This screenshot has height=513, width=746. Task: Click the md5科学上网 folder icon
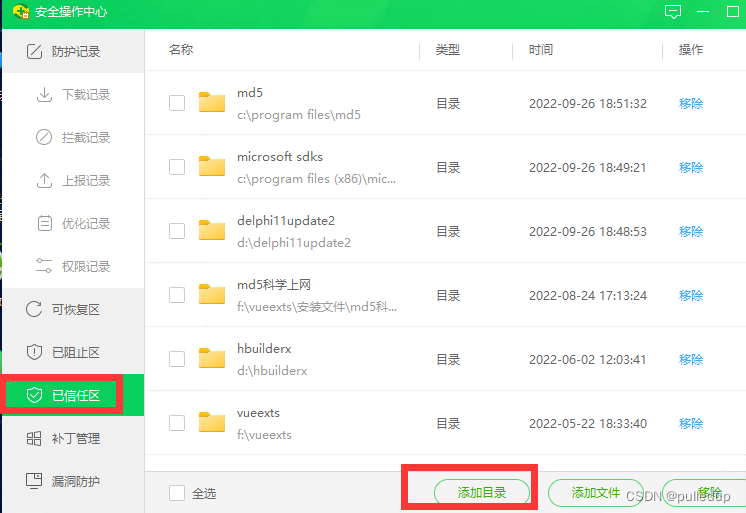[212, 294]
